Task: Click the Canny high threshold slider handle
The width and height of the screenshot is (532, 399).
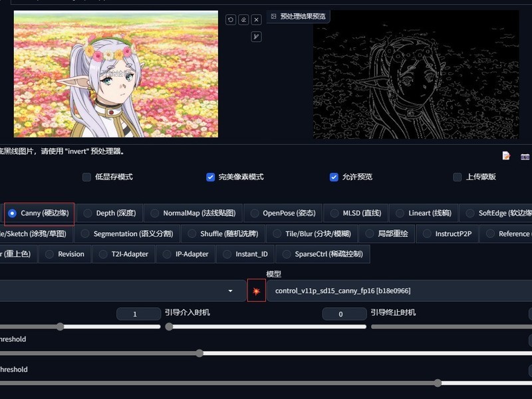Action: 438,383
